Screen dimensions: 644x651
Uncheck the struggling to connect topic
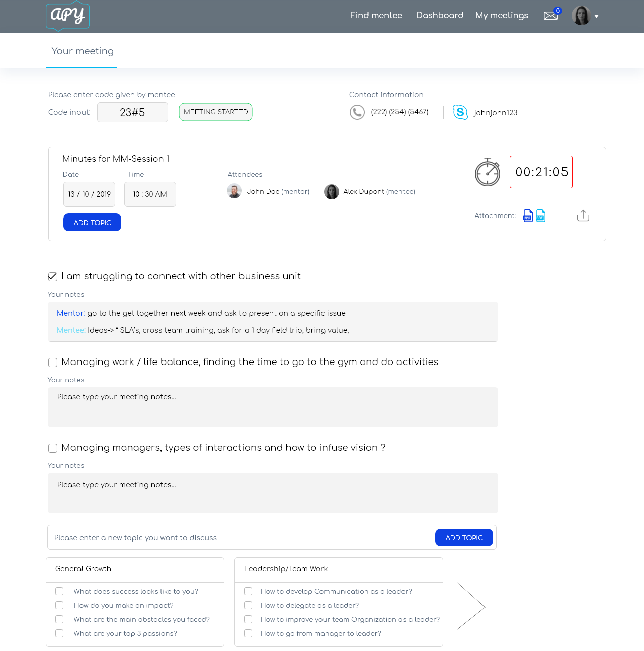[x=53, y=276]
